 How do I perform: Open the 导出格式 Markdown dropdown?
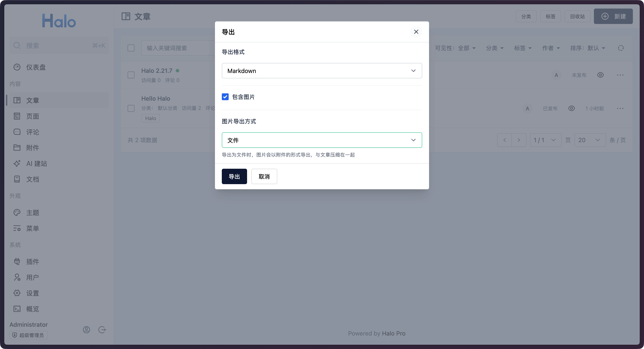322,71
